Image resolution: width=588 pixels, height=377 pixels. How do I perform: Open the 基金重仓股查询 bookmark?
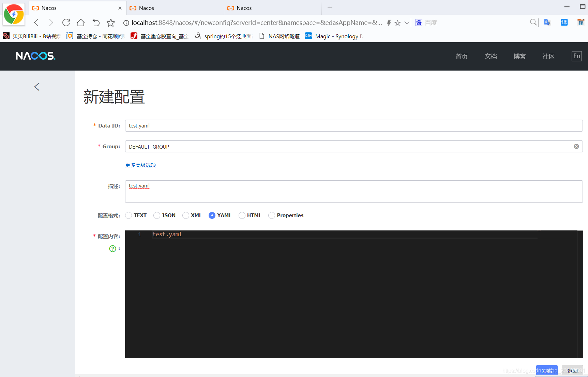coord(160,36)
